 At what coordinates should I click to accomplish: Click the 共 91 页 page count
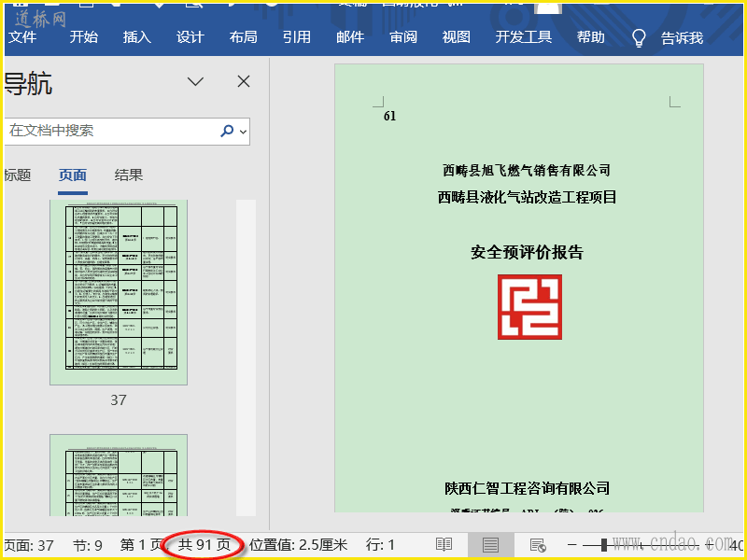[204, 545]
